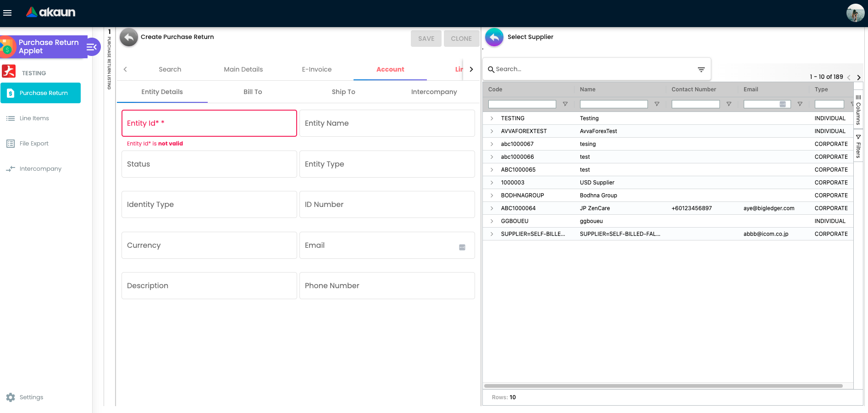This screenshot has height=413, width=868.
Task: Open advanced search filter options icon
Action: [x=701, y=69]
